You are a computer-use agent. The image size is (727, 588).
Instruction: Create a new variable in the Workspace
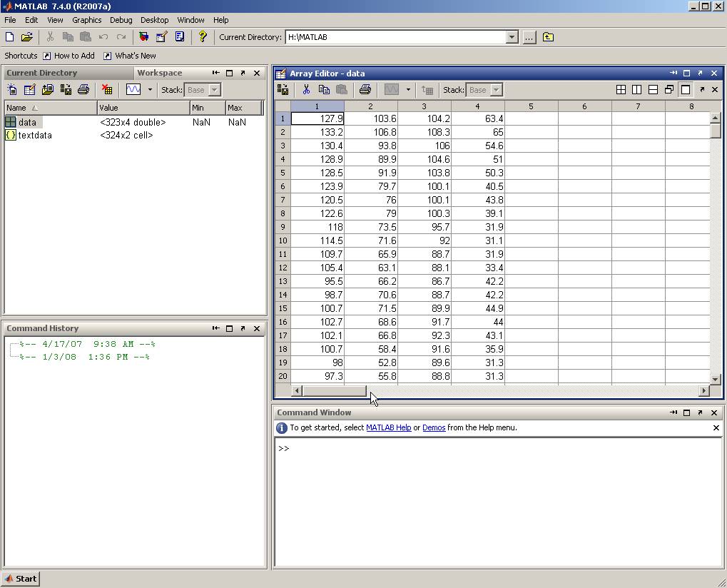(x=12, y=89)
